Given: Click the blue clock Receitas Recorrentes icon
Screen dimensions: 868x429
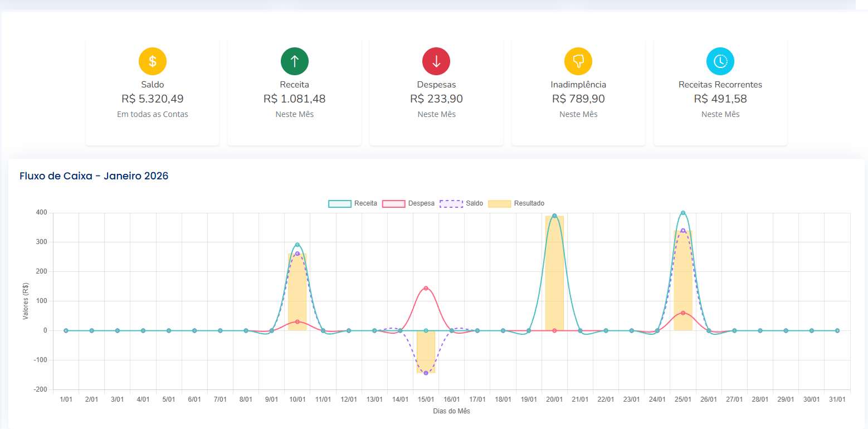Looking at the screenshot, I should pos(720,61).
